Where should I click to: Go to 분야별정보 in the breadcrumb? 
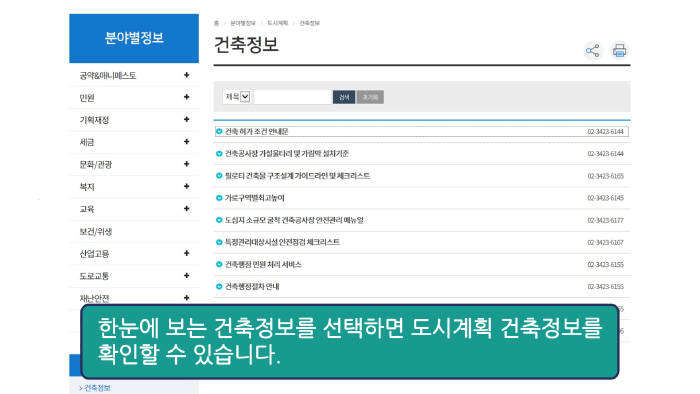(243, 23)
